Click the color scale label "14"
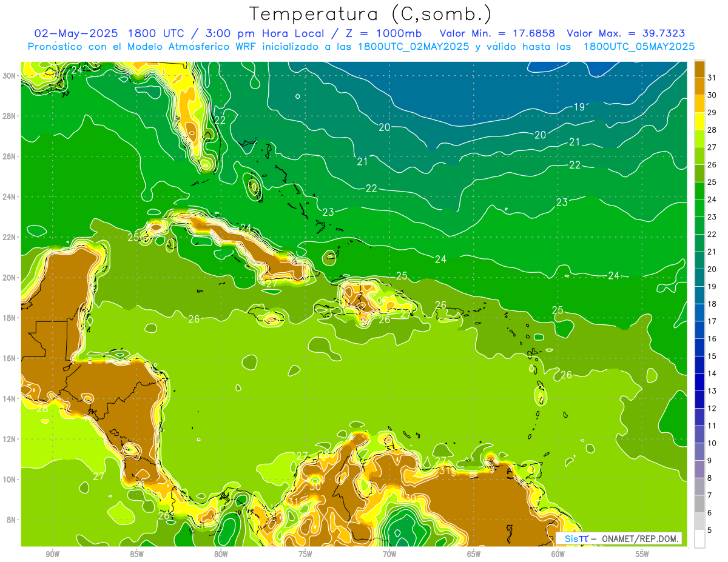 (712, 373)
